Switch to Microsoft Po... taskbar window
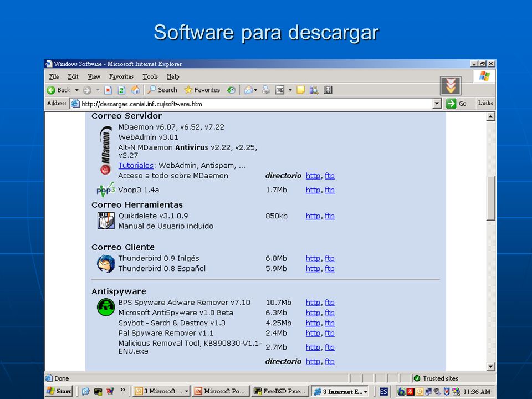Viewport: 532px width, 399px height. coord(221,391)
